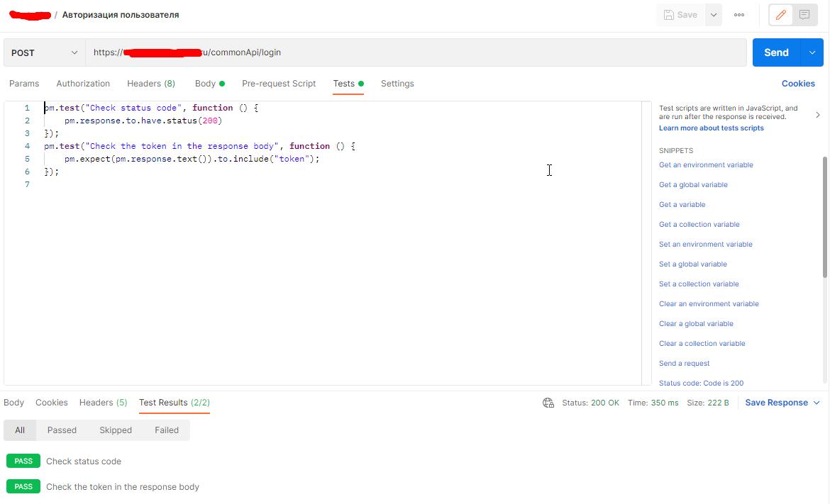Click the pencil edit icon in top toolbar
Viewport: 830px width, 504px height.
click(780, 14)
